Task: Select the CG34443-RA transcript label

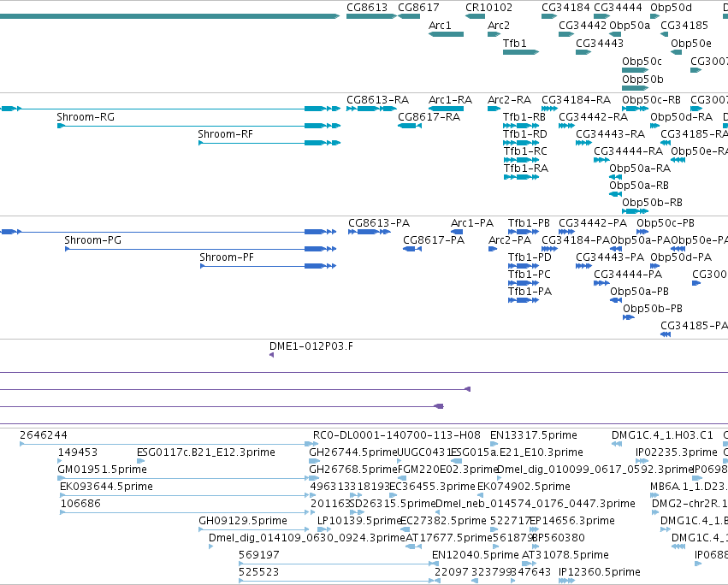Action: (611, 134)
